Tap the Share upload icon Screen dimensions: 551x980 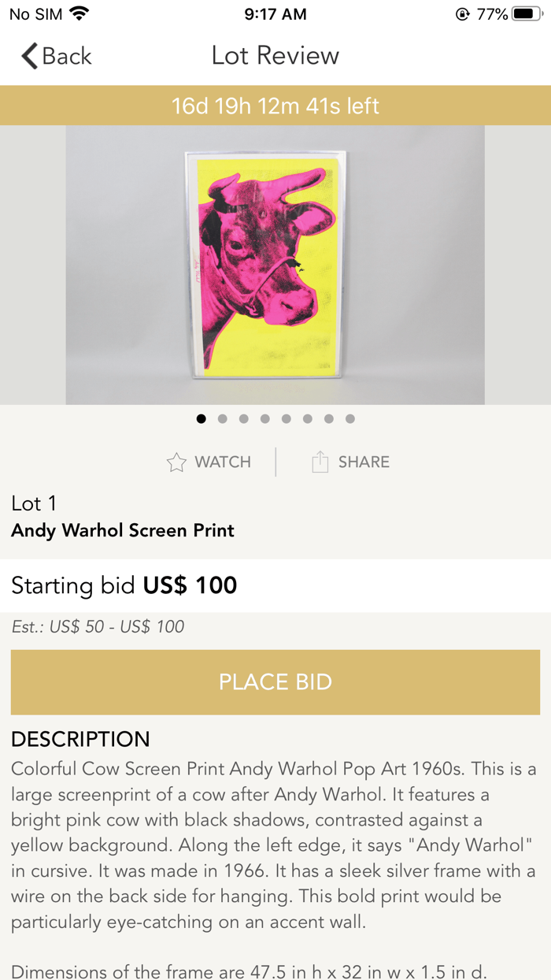320,462
